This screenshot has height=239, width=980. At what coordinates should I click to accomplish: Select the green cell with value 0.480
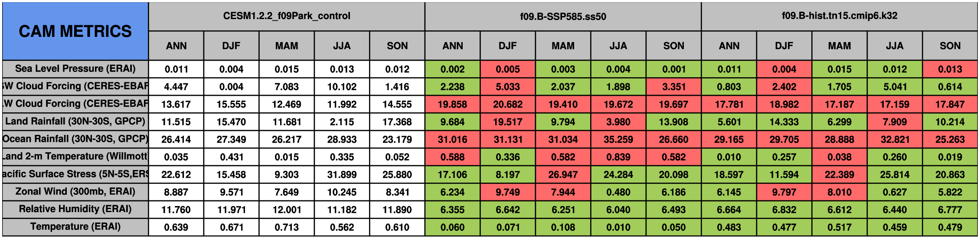(618, 192)
